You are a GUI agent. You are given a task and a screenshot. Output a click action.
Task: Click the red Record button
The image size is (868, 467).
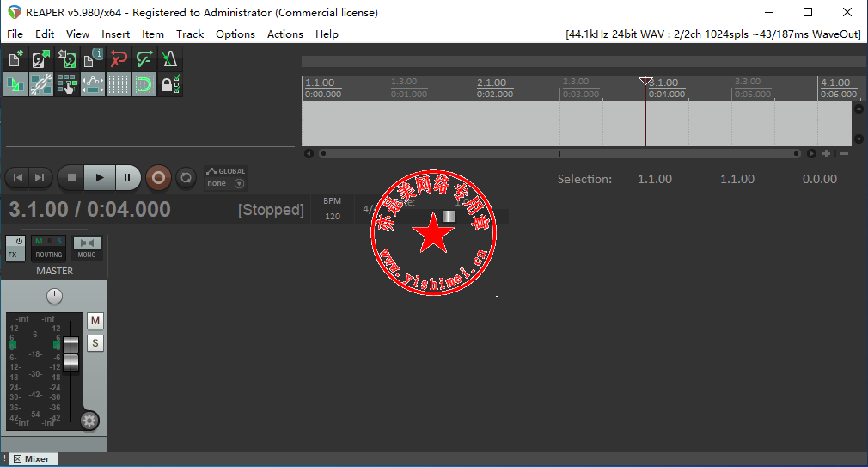click(158, 178)
